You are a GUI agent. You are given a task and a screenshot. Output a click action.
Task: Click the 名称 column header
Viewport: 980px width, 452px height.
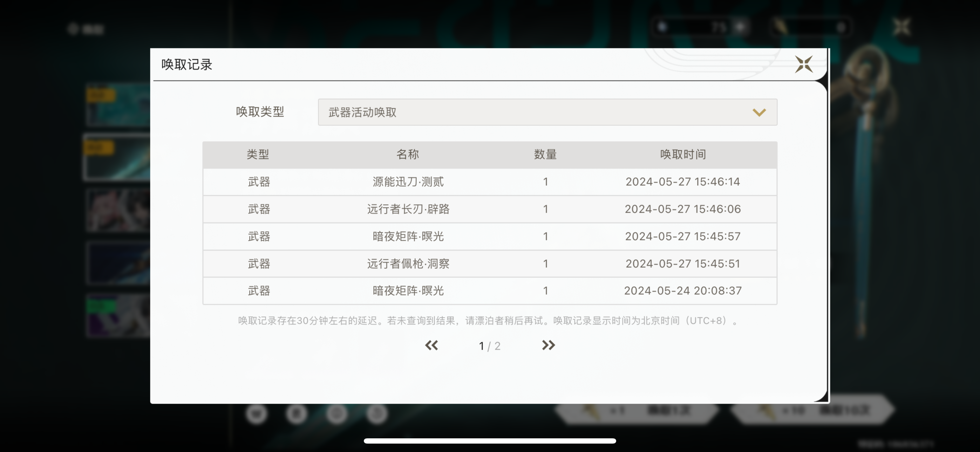click(x=407, y=155)
